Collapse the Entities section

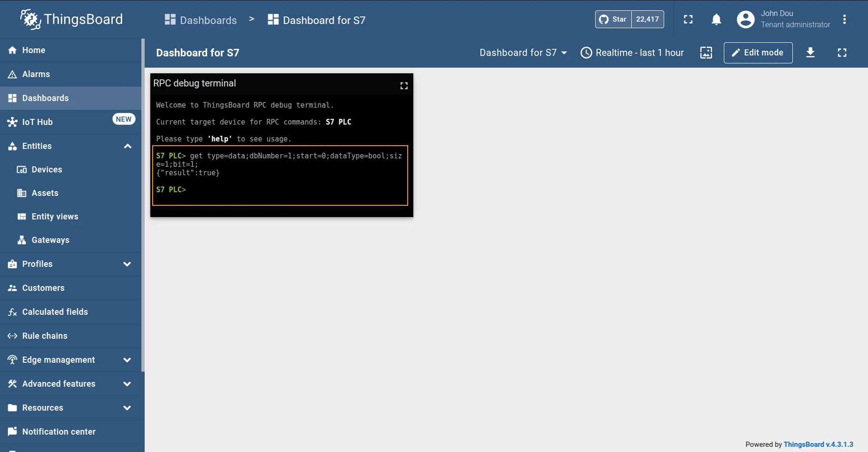tap(127, 146)
